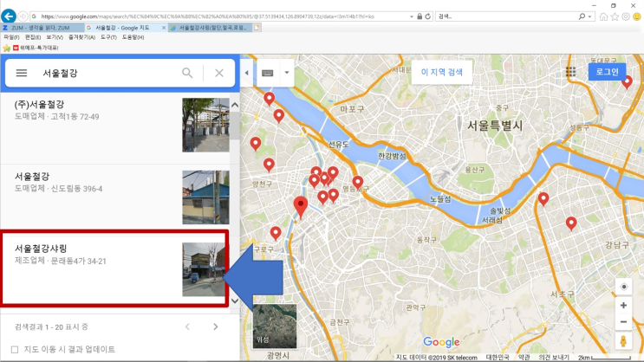The height and width of the screenshot is (362, 644).
Task: Click the map pin near 구로구 label
Action: [x=276, y=233]
